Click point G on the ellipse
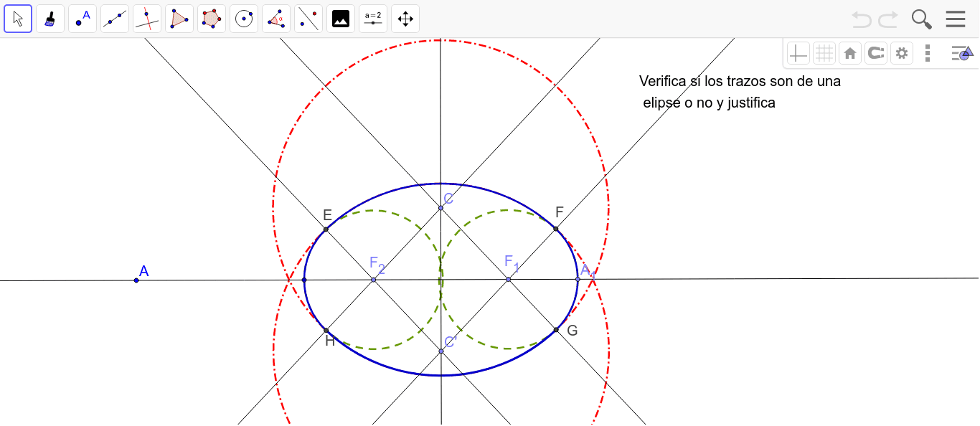980x426 pixels. tap(556, 330)
